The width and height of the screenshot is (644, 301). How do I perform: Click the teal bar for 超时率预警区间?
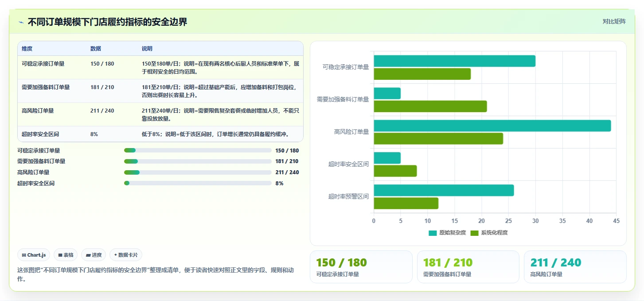[x=444, y=191]
